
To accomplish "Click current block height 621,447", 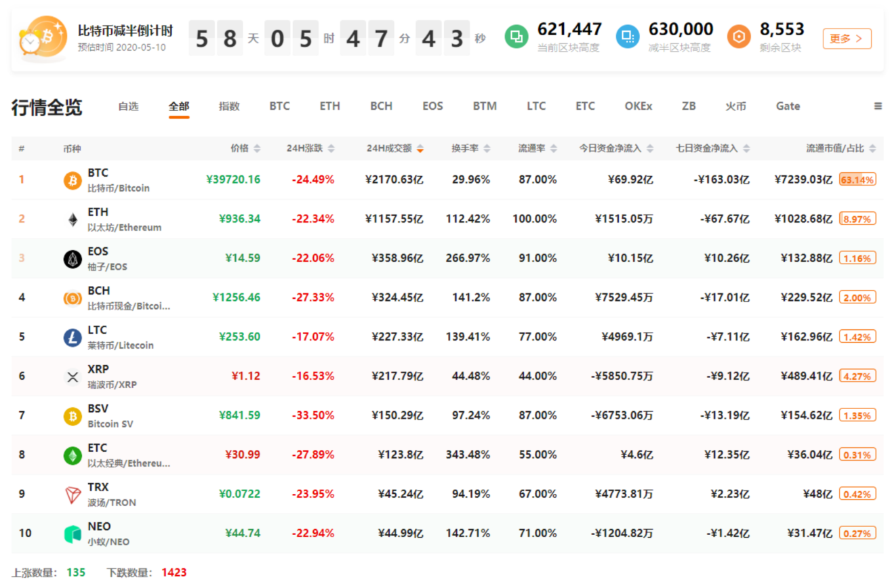I will point(569,29).
